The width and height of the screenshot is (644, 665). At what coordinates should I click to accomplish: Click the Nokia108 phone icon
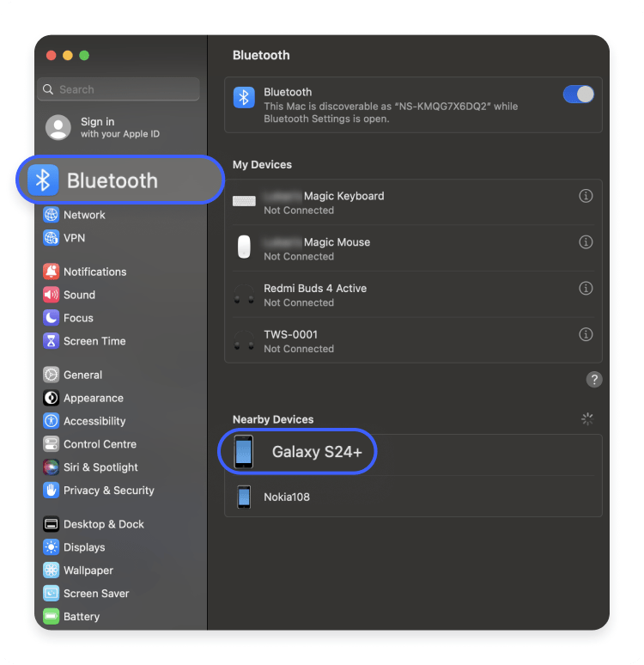(x=244, y=497)
